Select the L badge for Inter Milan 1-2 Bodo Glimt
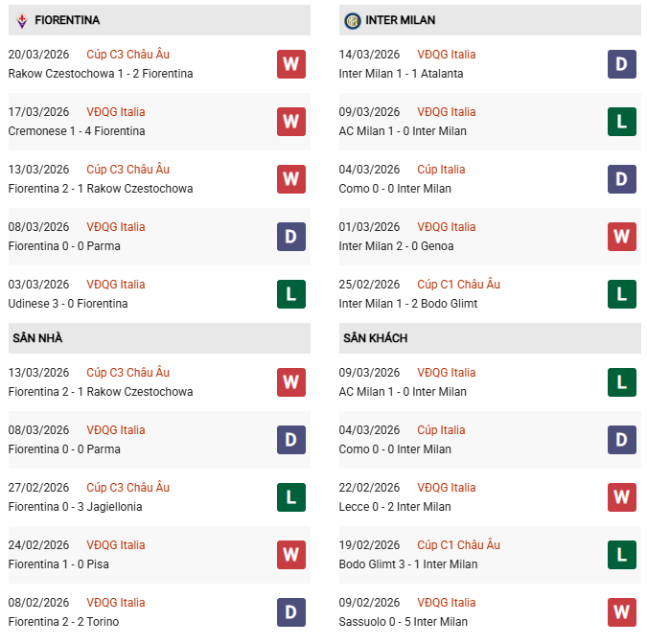Screen dimensions: 647x644 (x=622, y=294)
